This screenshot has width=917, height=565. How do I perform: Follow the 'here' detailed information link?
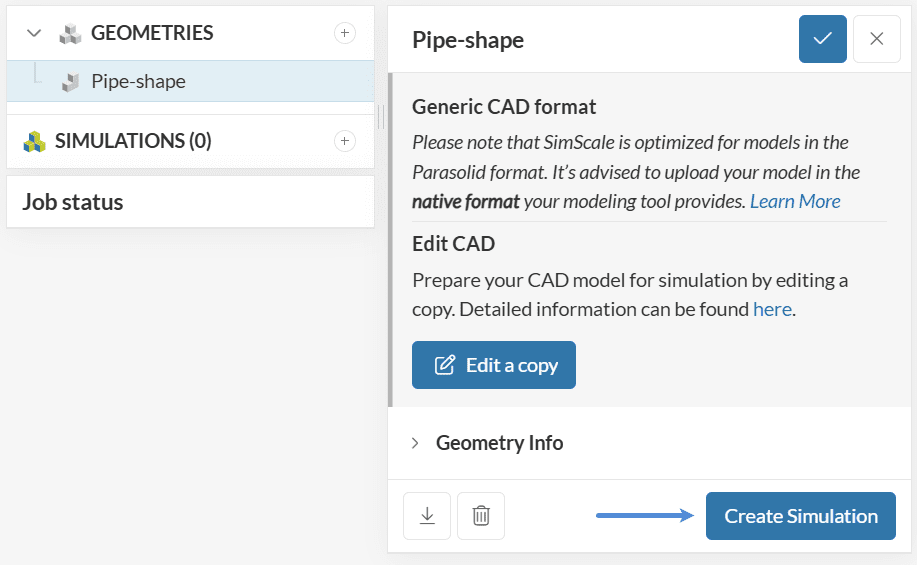[772, 309]
